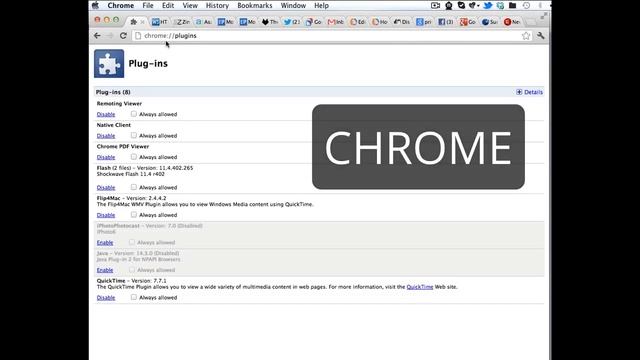Screen dimensions: 640x360
Task: Click the screen recorder menu bar icon
Action: coord(436,5)
